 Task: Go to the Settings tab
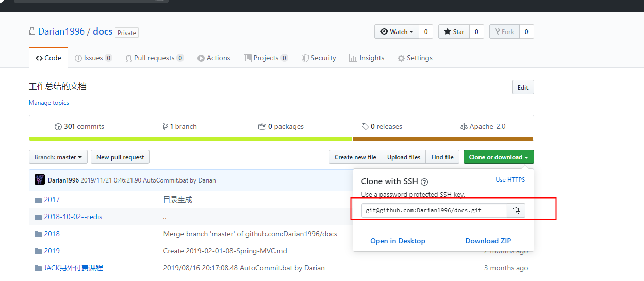tap(415, 58)
